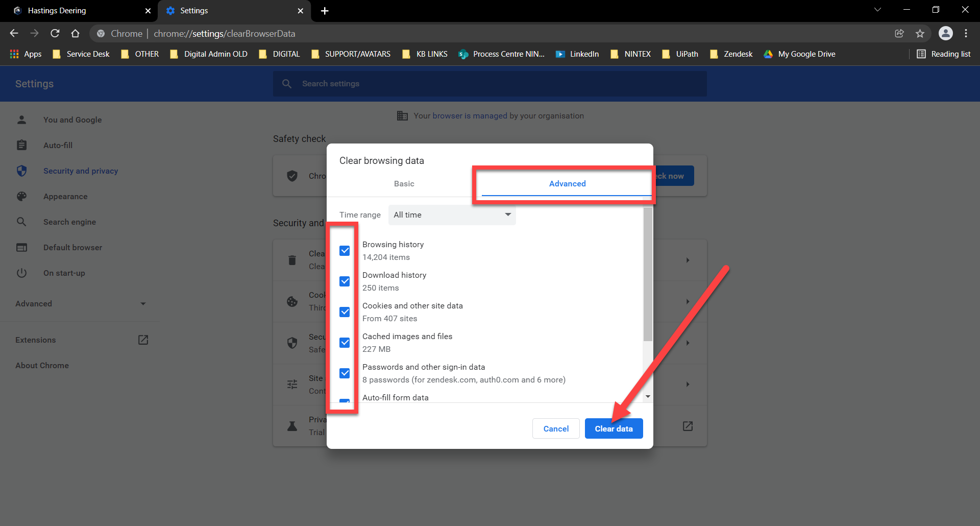
Task: Expand Site settings row arrow
Action: click(x=688, y=384)
